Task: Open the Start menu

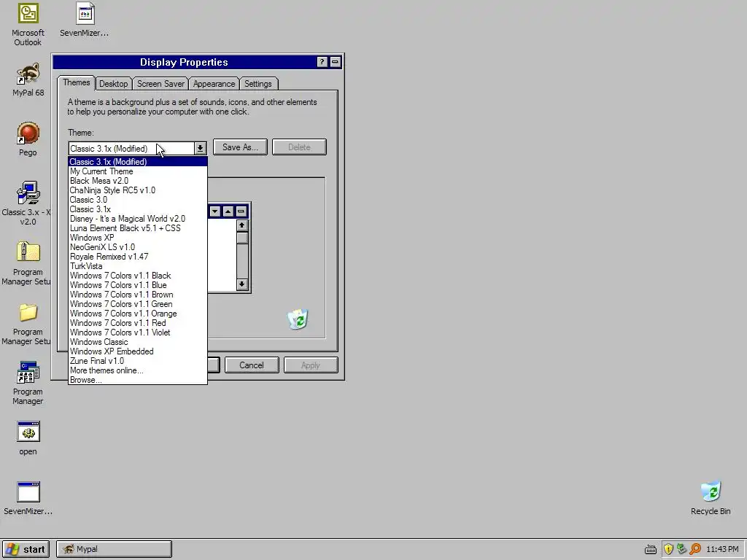Action: coord(26,550)
